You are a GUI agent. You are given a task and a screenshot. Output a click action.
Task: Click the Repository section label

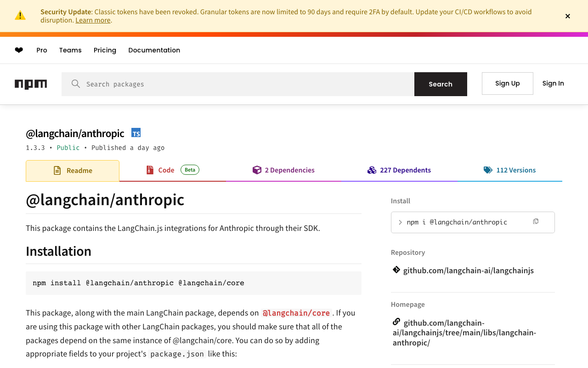click(x=408, y=253)
